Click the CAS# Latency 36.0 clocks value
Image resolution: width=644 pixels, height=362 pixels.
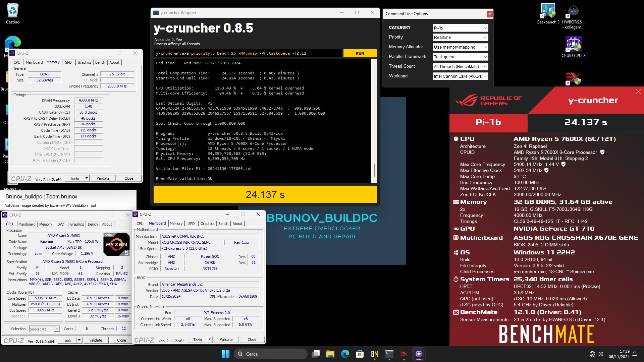tap(88, 112)
